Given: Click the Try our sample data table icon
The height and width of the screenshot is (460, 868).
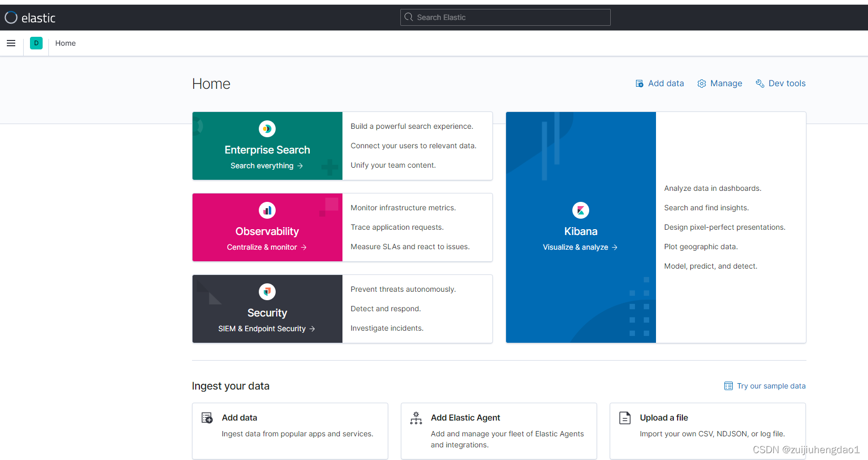Looking at the screenshot, I should coord(729,386).
